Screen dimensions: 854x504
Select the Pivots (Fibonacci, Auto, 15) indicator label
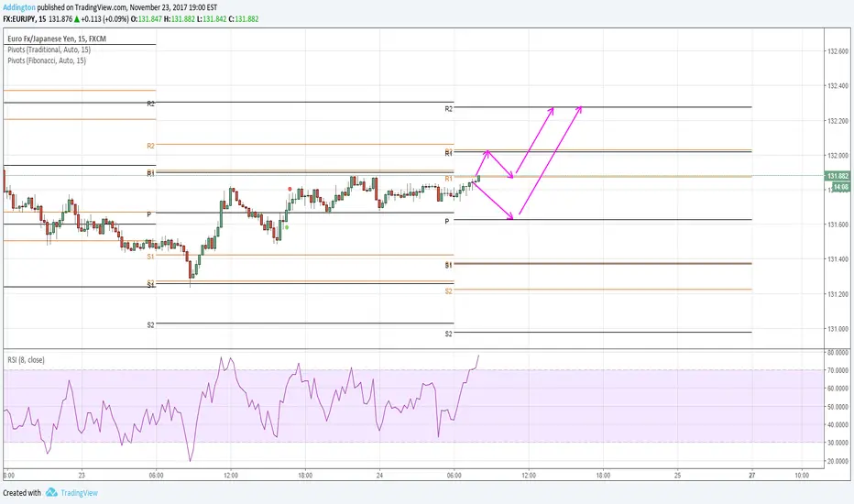[x=47, y=60]
